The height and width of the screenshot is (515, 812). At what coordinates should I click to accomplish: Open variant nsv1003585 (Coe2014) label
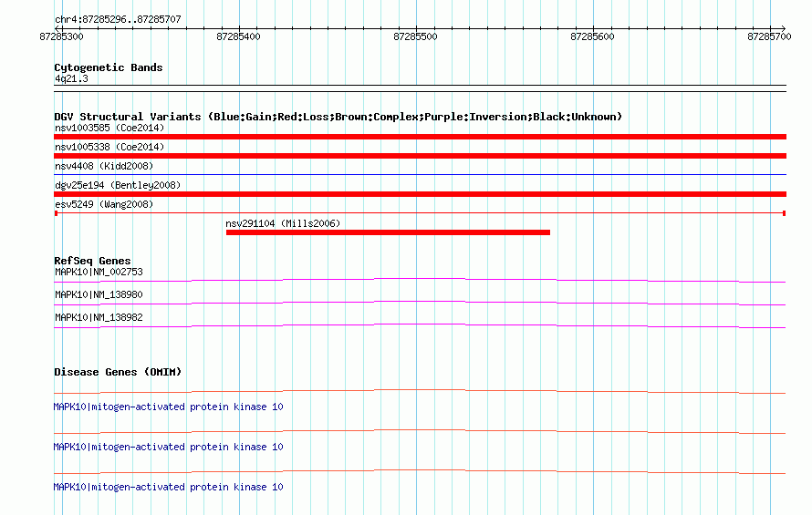click(x=109, y=128)
